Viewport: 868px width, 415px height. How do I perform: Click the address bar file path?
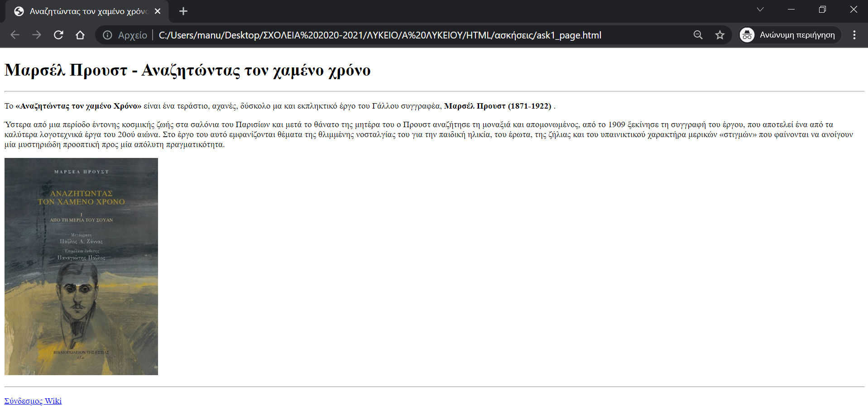click(x=379, y=35)
